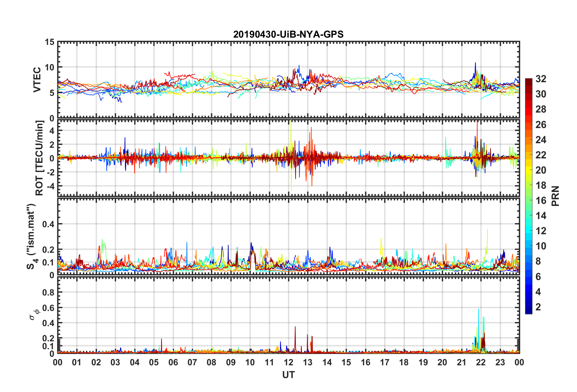Viewport: 577px width, 392px height.
Task: Click colorbar tick value 32
Action: [x=541, y=79]
